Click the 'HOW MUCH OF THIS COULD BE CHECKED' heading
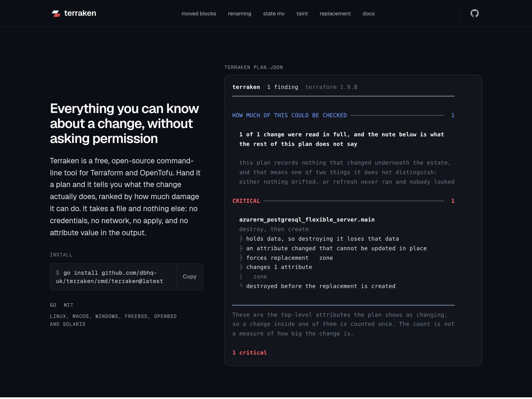 click(290, 115)
